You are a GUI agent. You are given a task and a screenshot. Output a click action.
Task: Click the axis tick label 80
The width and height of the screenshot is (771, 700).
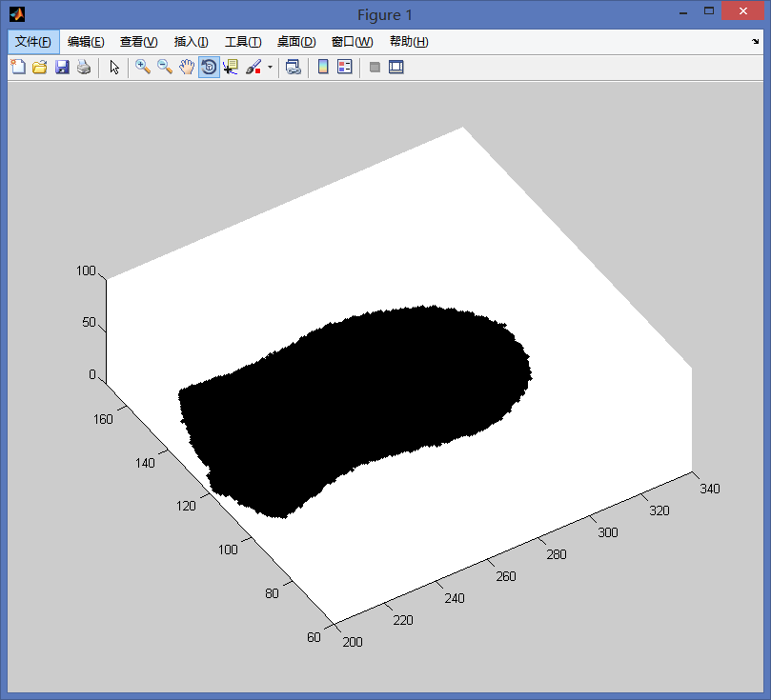[x=272, y=593]
